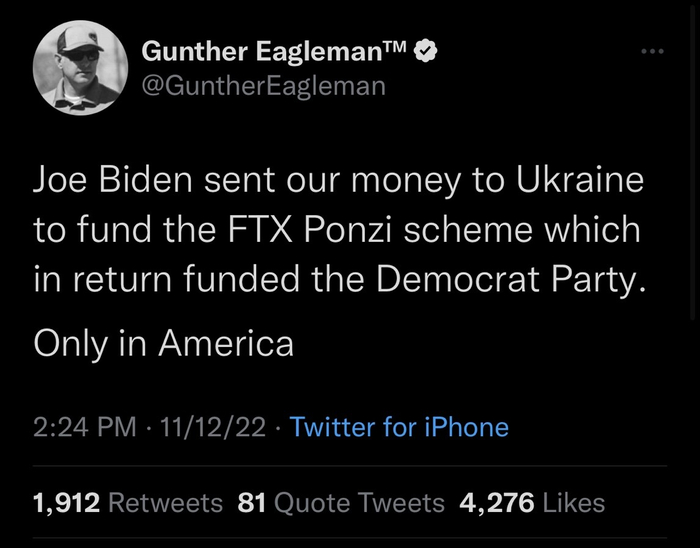Open the Quote Tweets list

click(359, 502)
